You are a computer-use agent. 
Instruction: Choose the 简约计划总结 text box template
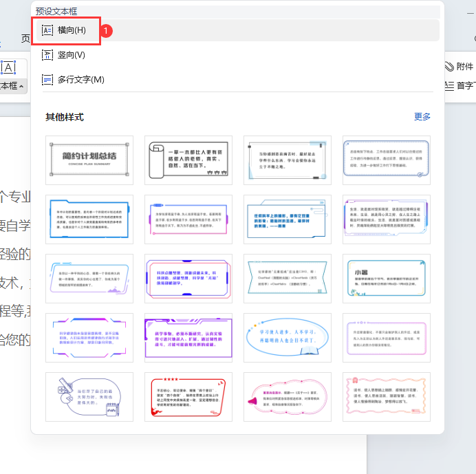(89, 160)
